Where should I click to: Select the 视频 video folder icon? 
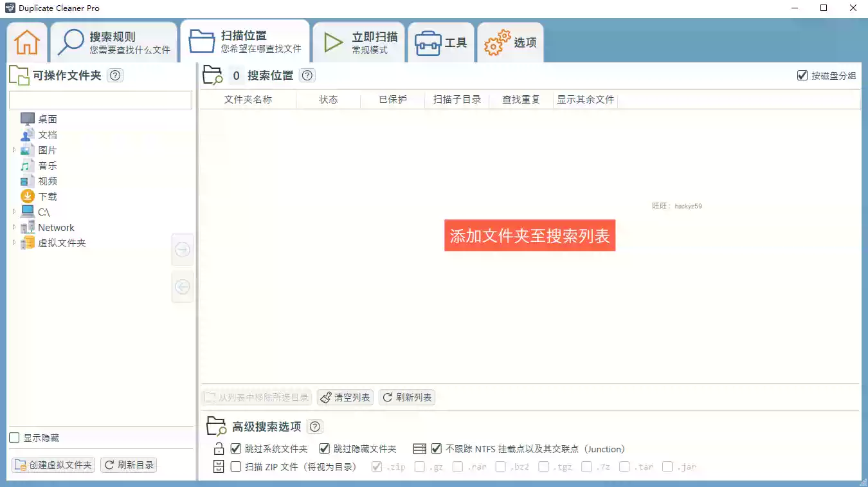point(28,181)
